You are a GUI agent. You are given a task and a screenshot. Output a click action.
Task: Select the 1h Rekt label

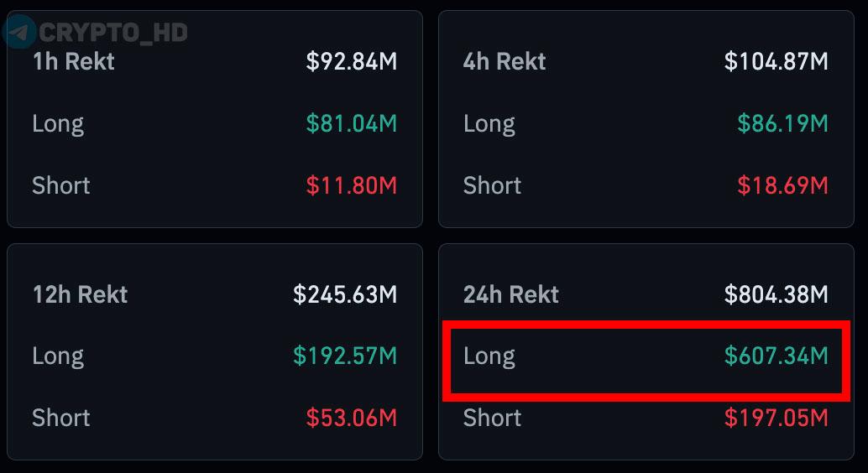click(x=73, y=61)
